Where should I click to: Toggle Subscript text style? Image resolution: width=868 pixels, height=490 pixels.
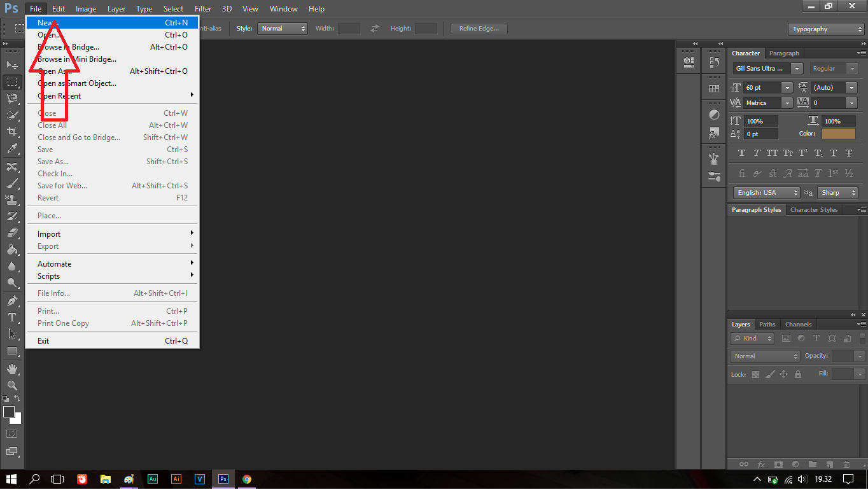(818, 153)
